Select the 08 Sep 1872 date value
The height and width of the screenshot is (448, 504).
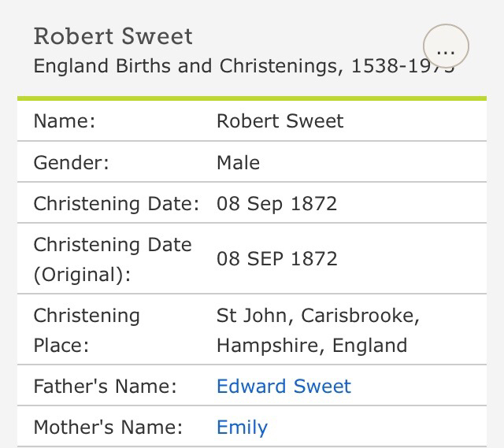pos(276,204)
